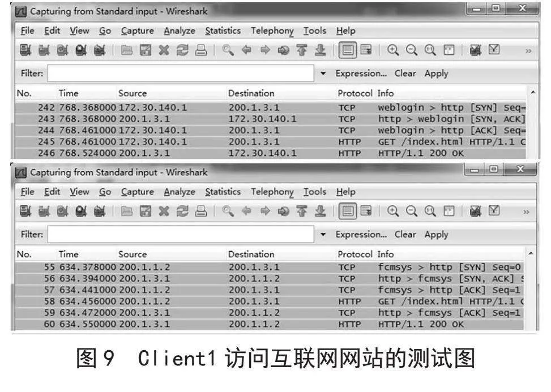The image size is (551, 392).
Task: Stop the running capture in bottom Wireshark window
Action: click(81, 211)
